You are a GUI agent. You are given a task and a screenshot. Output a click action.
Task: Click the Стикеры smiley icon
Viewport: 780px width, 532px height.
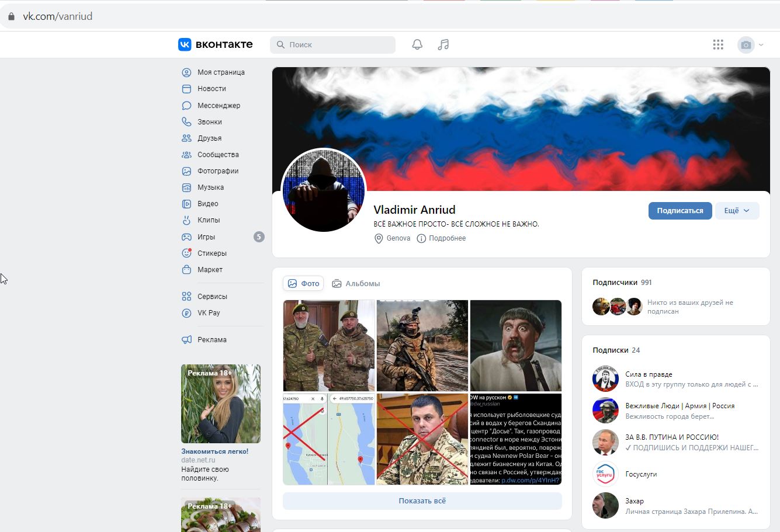pyautogui.click(x=186, y=253)
